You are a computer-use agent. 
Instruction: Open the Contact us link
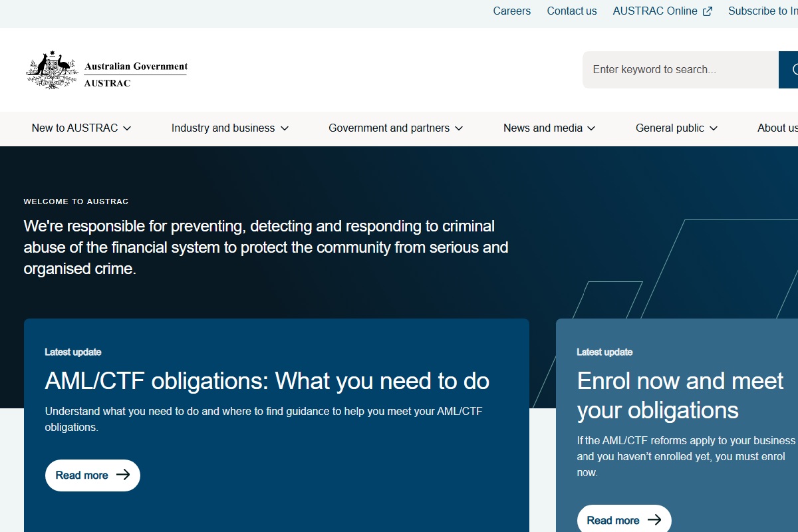pyautogui.click(x=572, y=11)
